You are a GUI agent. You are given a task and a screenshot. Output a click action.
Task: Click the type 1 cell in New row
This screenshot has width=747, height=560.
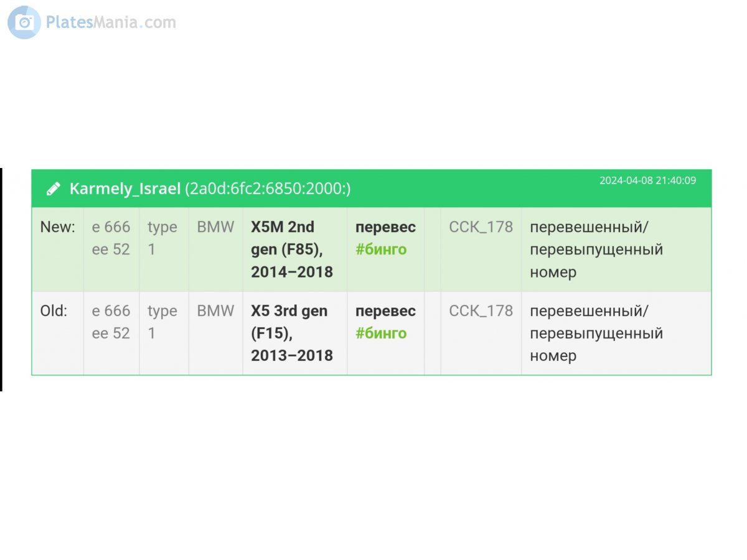point(162,238)
